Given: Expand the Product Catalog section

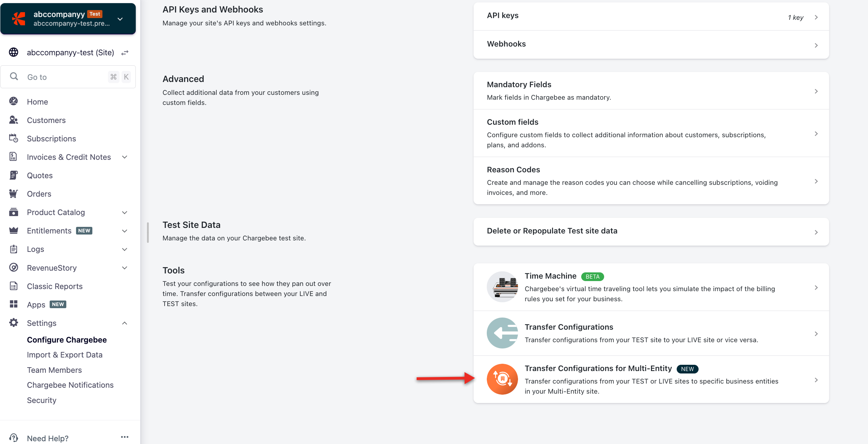Looking at the screenshot, I should coord(125,212).
